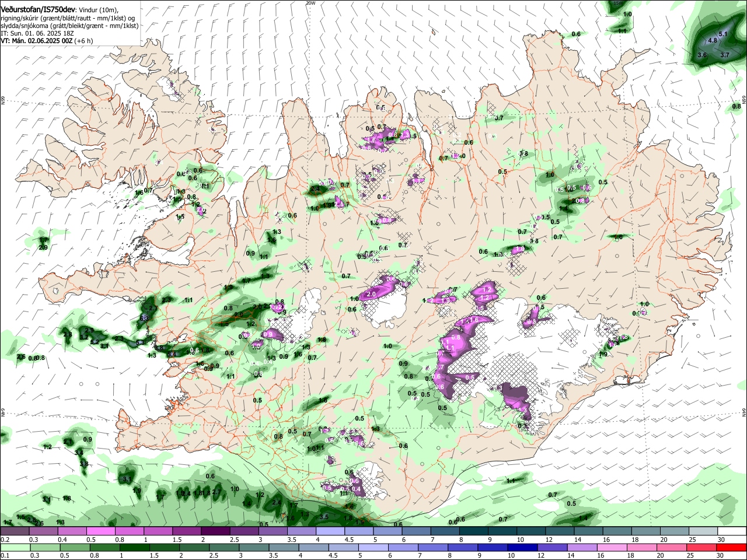Screen dimensions: 747x560
Task: Click the 'IT: Sun. 01. 06. 2025 18Z' line
Action: click(37, 33)
